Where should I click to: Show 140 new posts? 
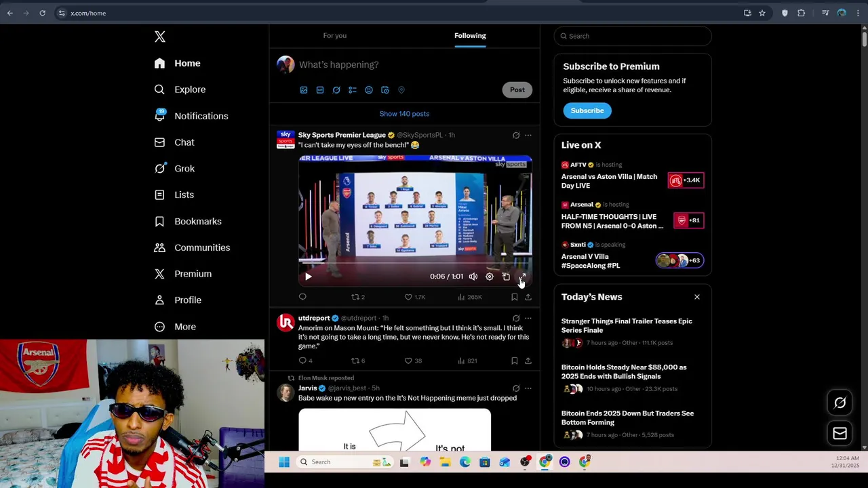point(404,114)
